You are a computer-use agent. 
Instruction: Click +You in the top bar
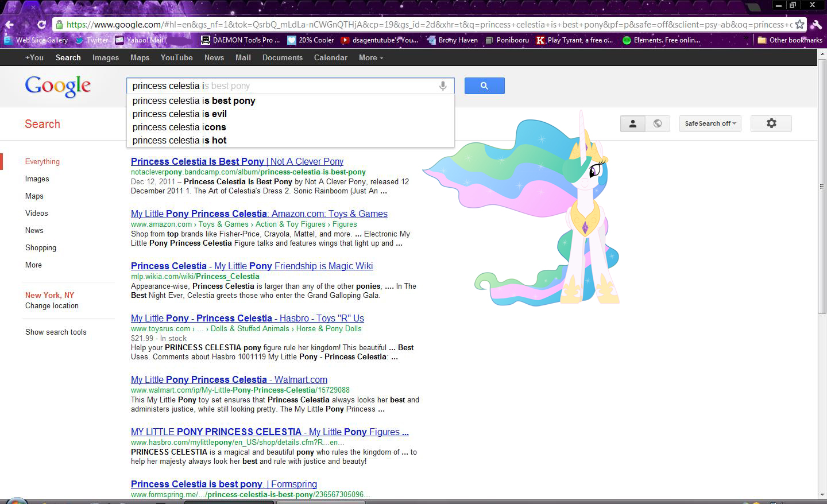point(34,57)
